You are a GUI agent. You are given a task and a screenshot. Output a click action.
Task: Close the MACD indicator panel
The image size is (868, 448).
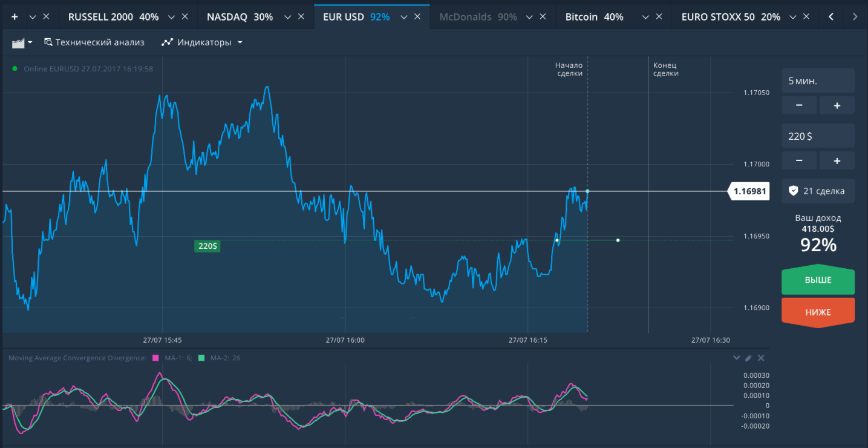pyautogui.click(x=761, y=358)
